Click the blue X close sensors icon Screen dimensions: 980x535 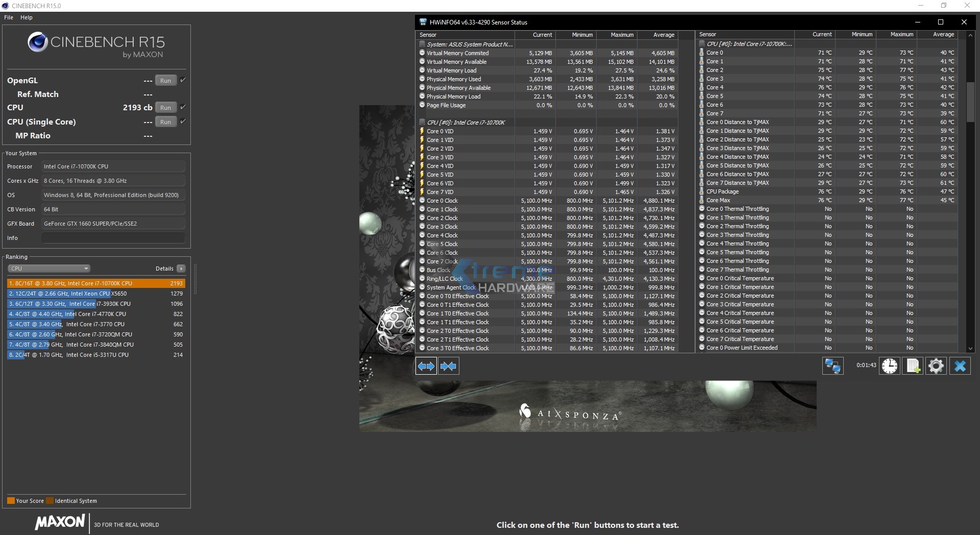(960, 366)
